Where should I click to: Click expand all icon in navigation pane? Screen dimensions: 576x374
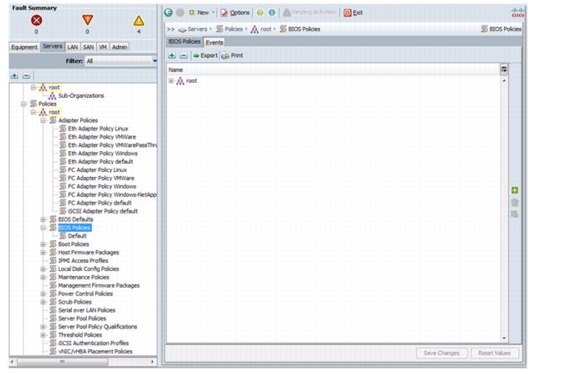click(x=14, y=76)
